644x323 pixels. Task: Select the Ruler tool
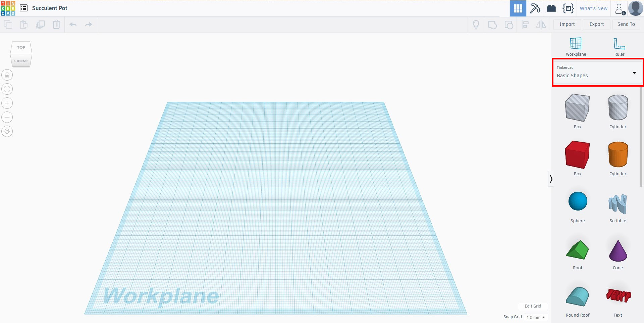pos(620,47)
